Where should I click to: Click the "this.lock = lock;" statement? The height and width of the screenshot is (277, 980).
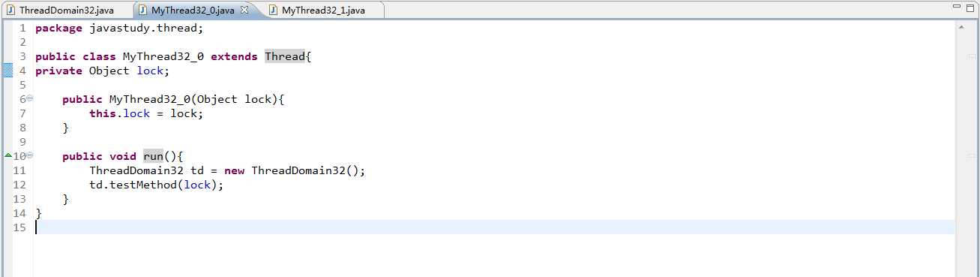coord(146,113)
